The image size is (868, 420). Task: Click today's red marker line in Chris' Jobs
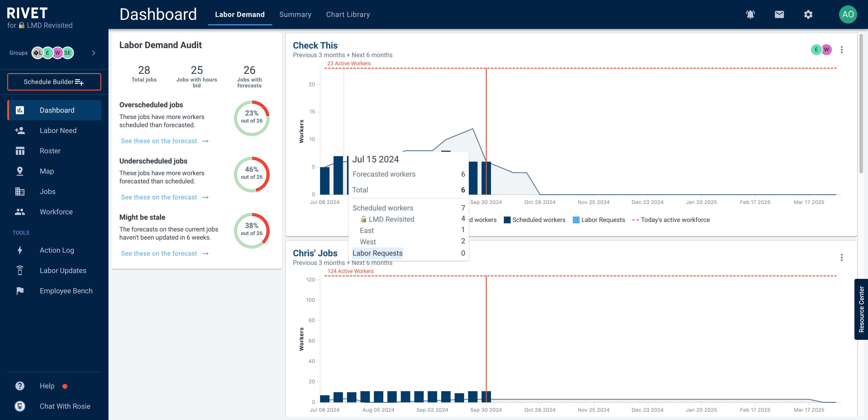pos(486,339)
